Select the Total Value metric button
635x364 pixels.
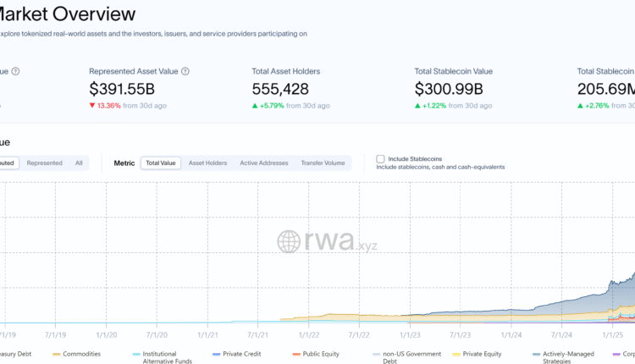[x=161, y=163]
